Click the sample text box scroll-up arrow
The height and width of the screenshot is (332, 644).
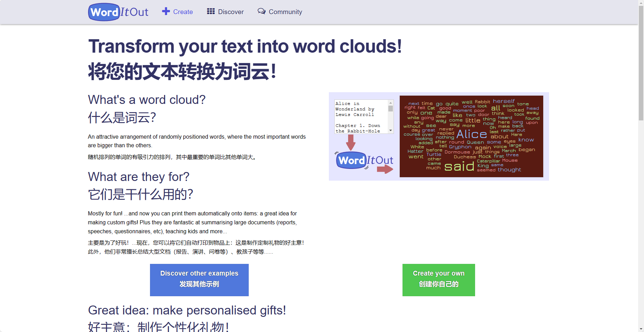point(390,103)
